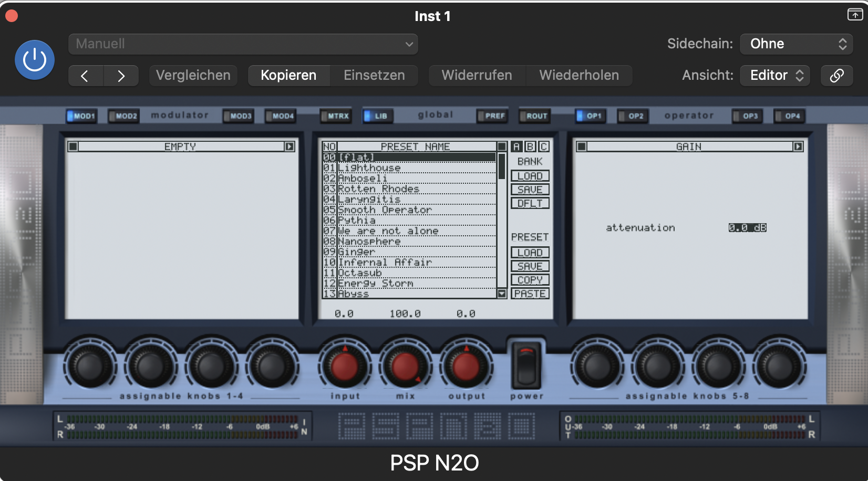Select preset 03 Rotten Rhodes

click(x=409, y=189)
